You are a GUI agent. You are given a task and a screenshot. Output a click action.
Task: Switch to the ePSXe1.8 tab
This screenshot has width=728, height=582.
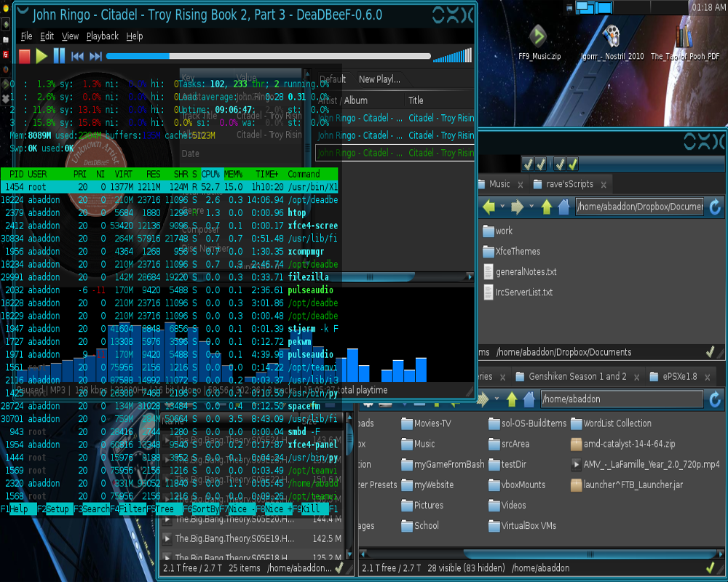click(675, 376)
